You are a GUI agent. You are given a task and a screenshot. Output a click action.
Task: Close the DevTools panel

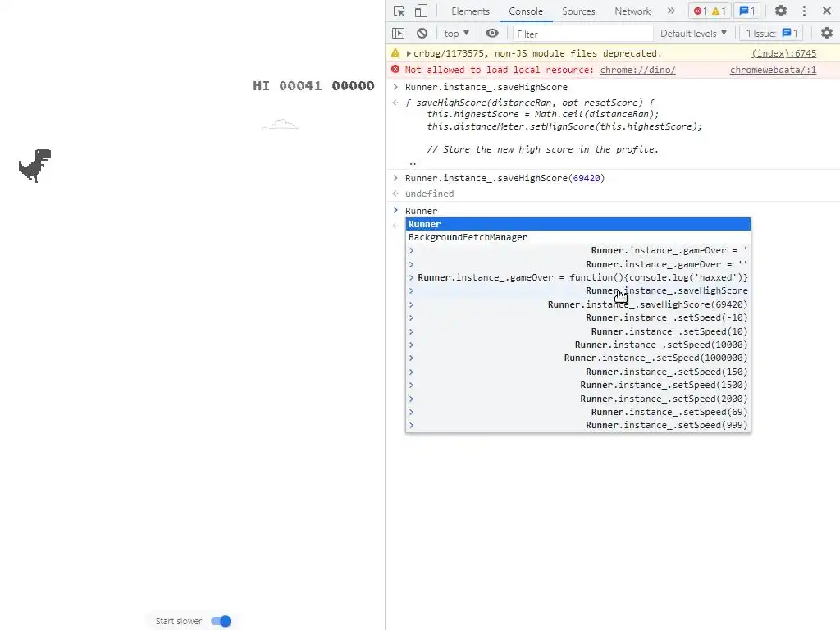pos(827,11)
